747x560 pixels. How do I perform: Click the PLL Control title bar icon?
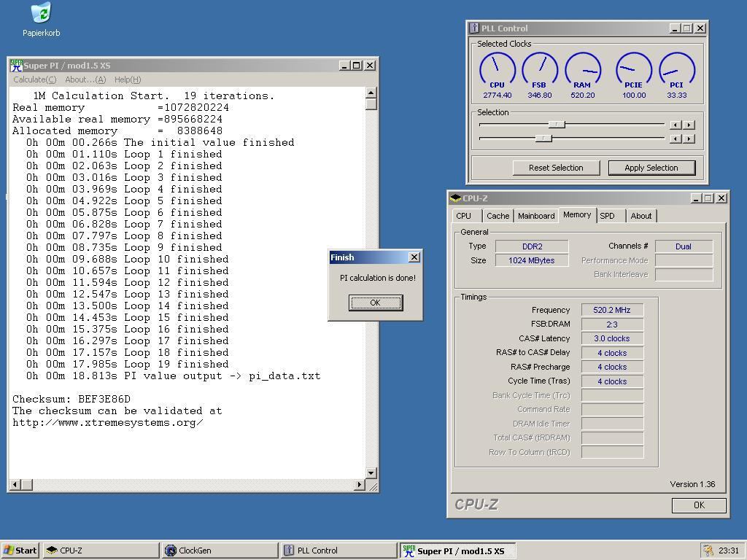pos(474,28)
